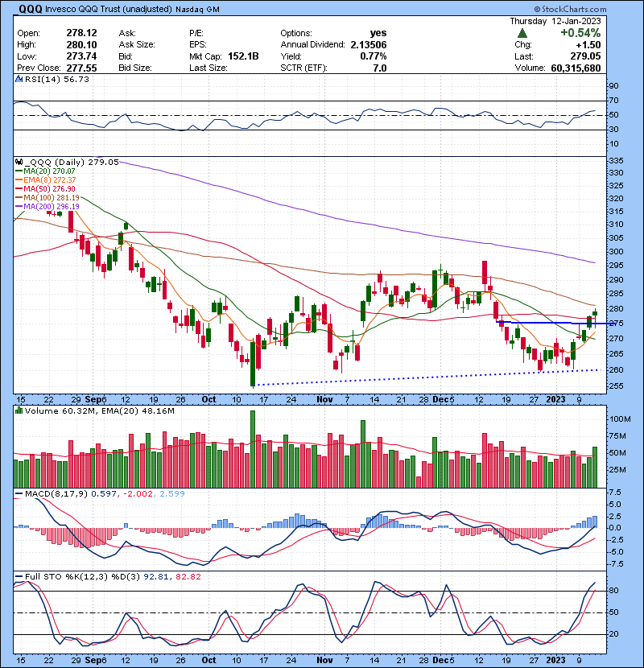This screenshot has height=668, width=644.
Task: Click the RSI line-chart icon beside RSI(14)
Action: pyautogui.click(x=19, y=79)
